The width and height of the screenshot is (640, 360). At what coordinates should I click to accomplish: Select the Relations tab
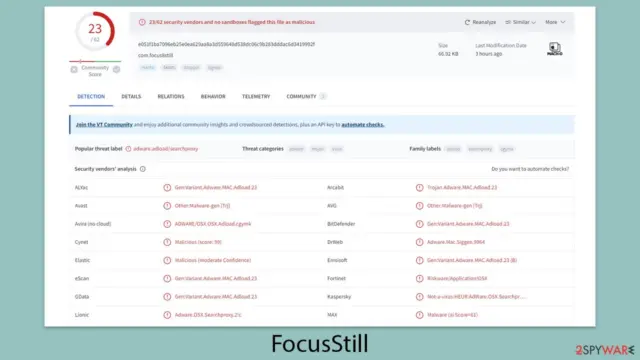coord(171,97)
